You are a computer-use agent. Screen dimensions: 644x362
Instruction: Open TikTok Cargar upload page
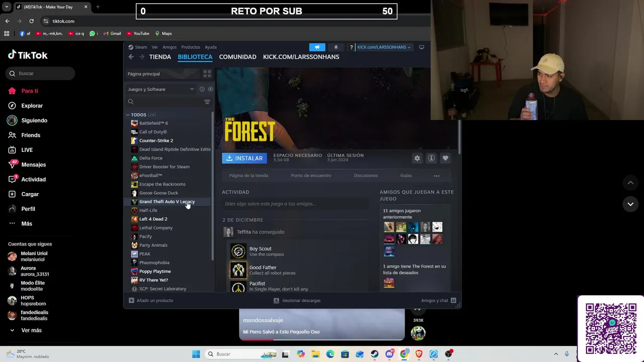(x=23, y=194)
